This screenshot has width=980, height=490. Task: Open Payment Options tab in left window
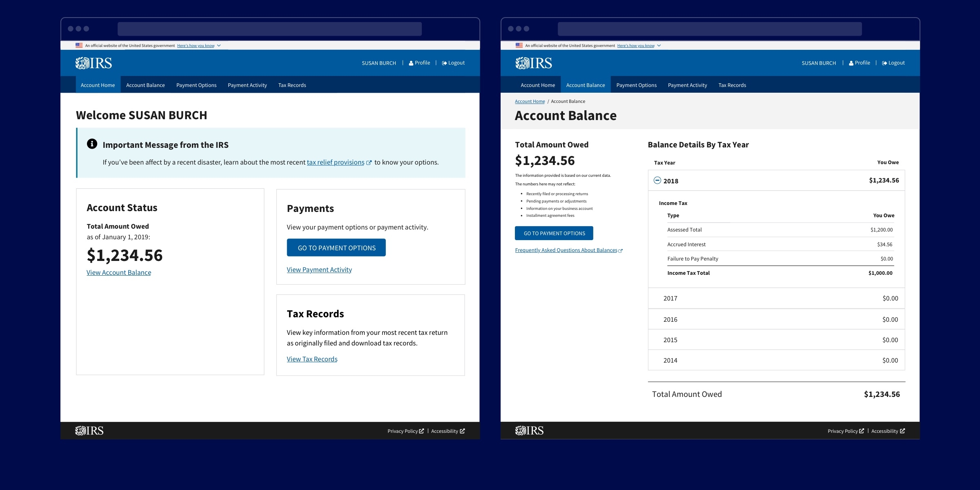pyautogui.click(x=196, y=85)
